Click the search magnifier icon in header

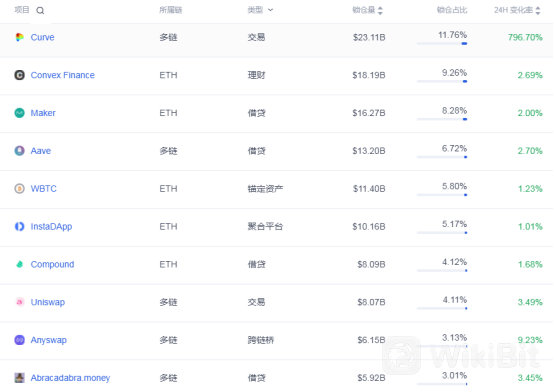[x=40, y=11]
